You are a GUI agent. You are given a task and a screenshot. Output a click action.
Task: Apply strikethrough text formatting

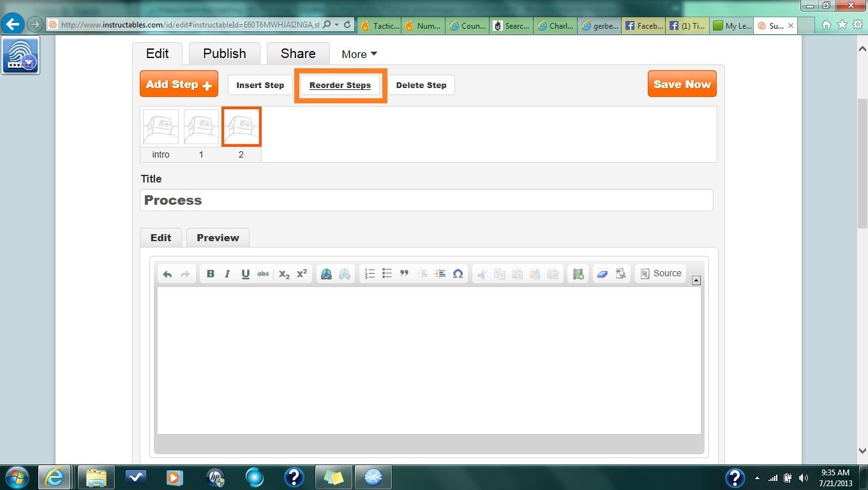[x=263, y=274]
